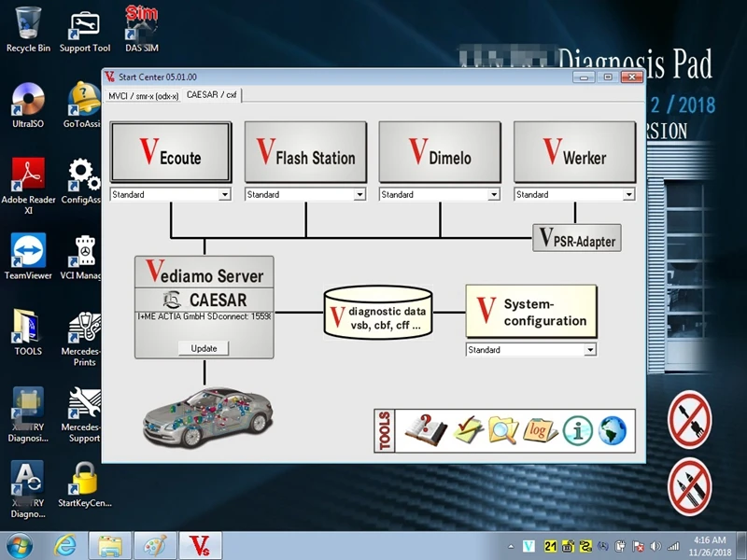Screen dimensions: 747x560
Task: Open the log file tool icon
Action: click(540, 430)
